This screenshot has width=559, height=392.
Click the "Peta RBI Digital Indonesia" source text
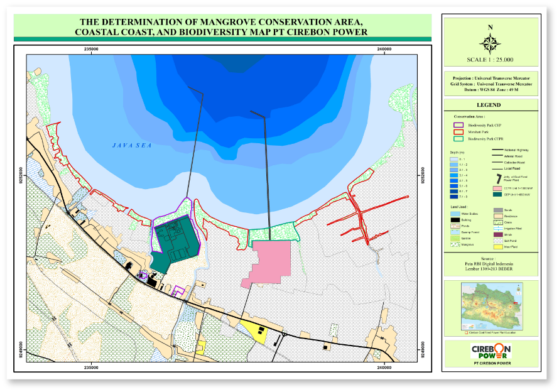[489, 264]
